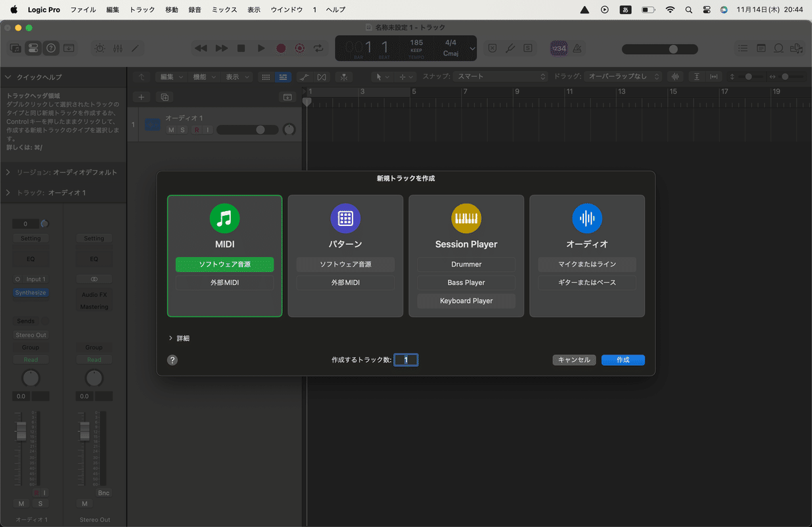Toggle the Inspector panel button
This screenshot has width=812, height=527.
(x=32, y=48)
